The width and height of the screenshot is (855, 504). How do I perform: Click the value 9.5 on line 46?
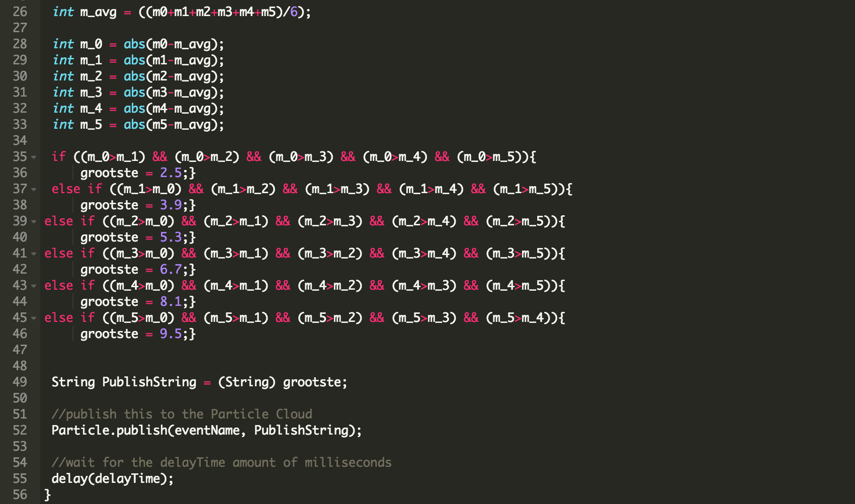click(x=170, y=333)
